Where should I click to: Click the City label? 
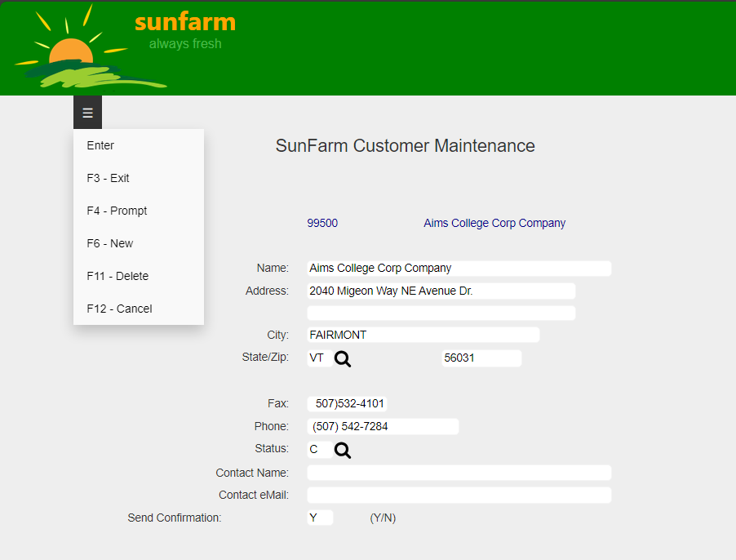(x=277, y=336)
